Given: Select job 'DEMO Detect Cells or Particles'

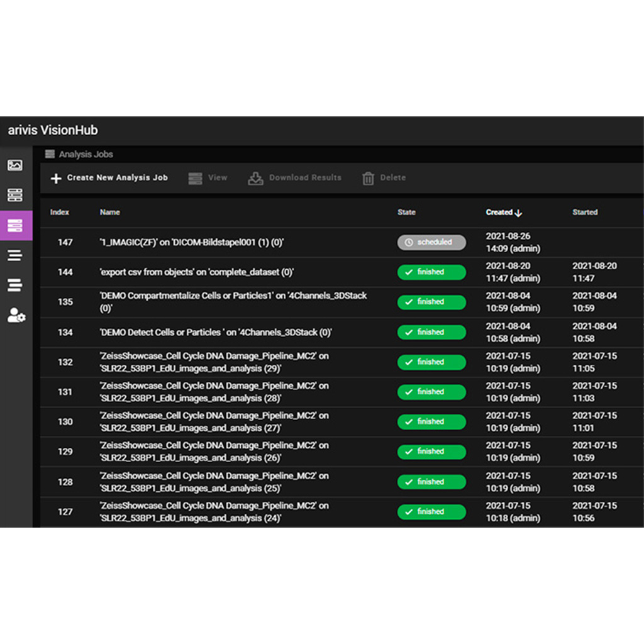Looking at the screenshot, I should (216, 332).
